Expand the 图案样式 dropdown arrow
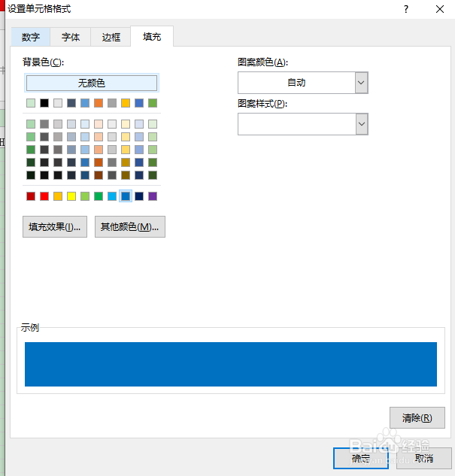 [361, 124]
